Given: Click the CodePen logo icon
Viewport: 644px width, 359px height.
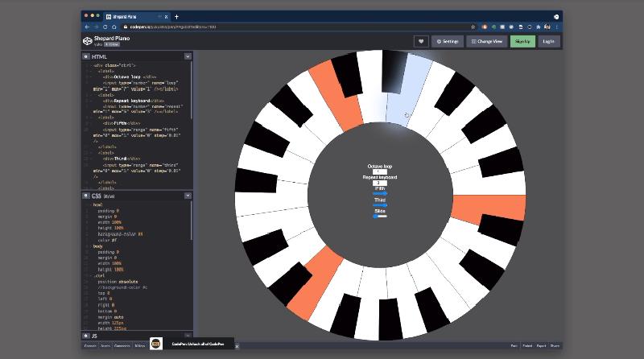Looking at the screenshot, I should pos(88,41).
